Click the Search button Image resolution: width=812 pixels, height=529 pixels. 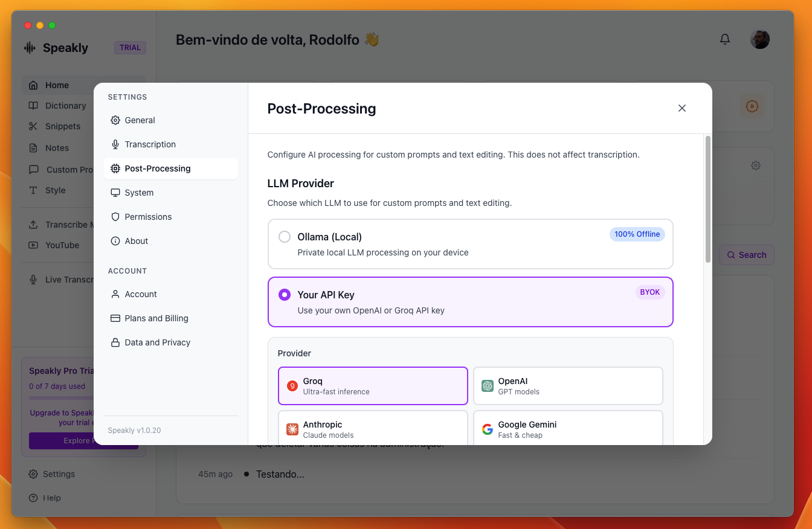[x=746, y=255]
